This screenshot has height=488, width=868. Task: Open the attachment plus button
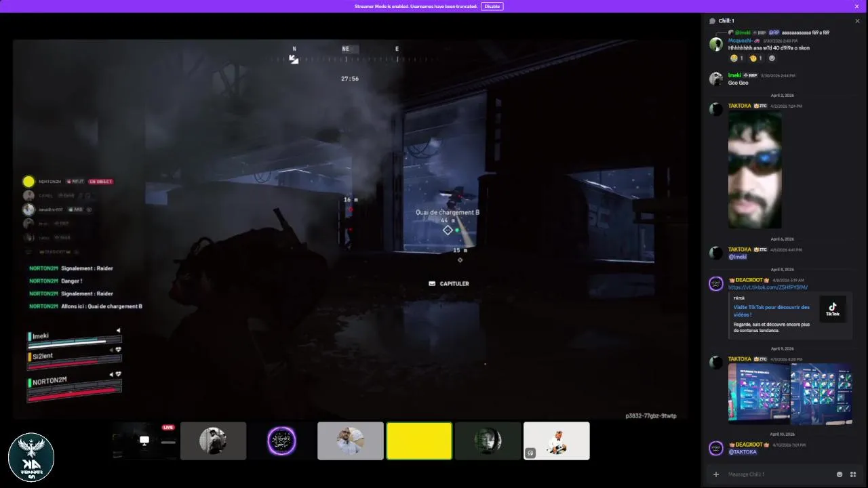click(716, 474)
